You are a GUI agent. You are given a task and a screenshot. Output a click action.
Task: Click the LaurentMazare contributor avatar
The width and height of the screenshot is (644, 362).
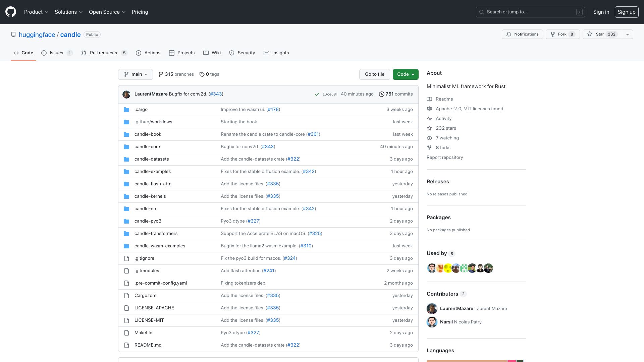pyautogui.click(x=432, y=309)
